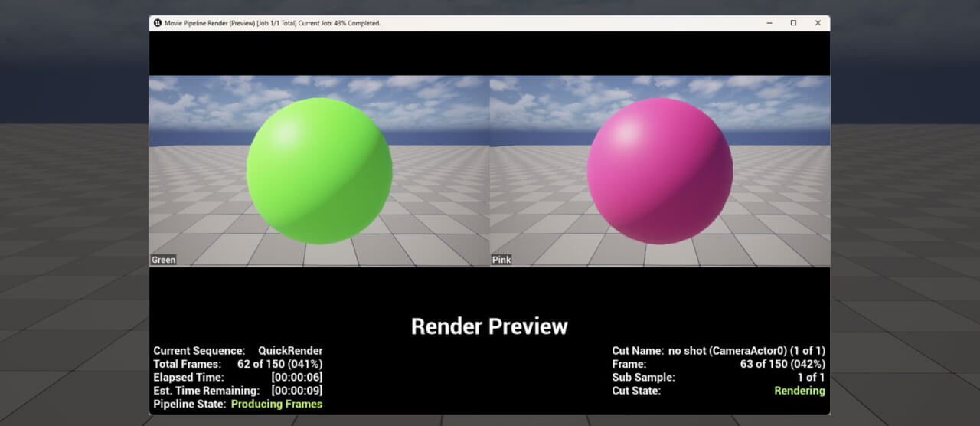The height and width of the screenshot is (426, 980).
Task: Click the Producing Frames pipeline state
Action: coord(276,404)
